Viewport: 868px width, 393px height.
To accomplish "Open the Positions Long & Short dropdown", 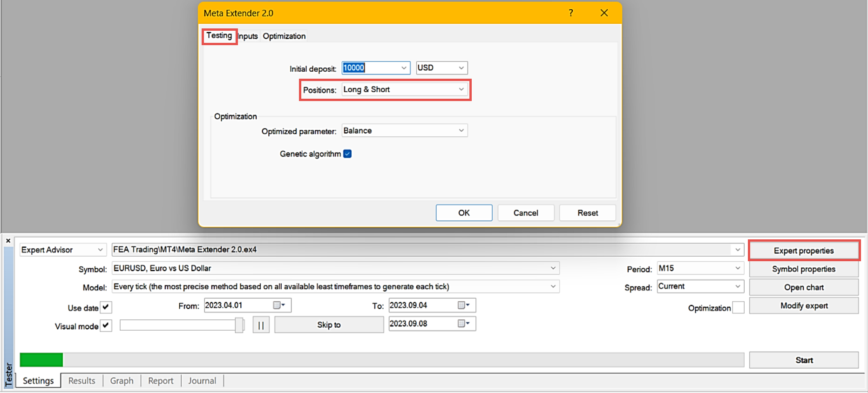I will pos(461,89).
